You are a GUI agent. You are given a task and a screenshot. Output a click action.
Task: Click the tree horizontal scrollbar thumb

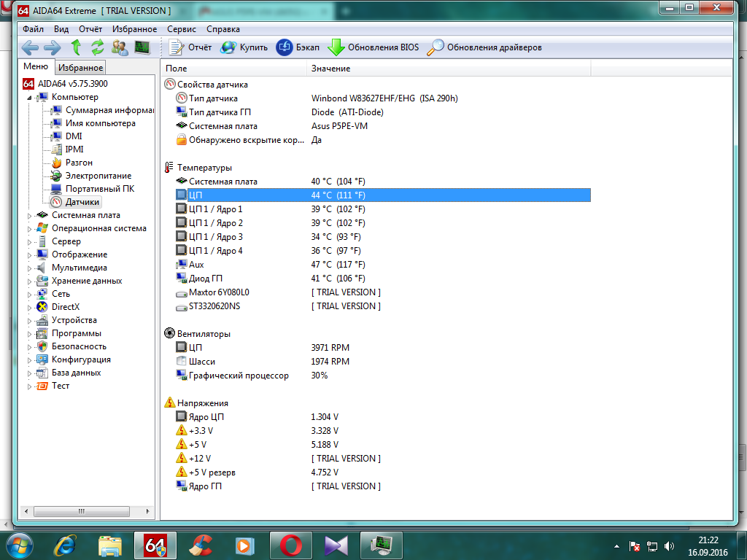82,511
